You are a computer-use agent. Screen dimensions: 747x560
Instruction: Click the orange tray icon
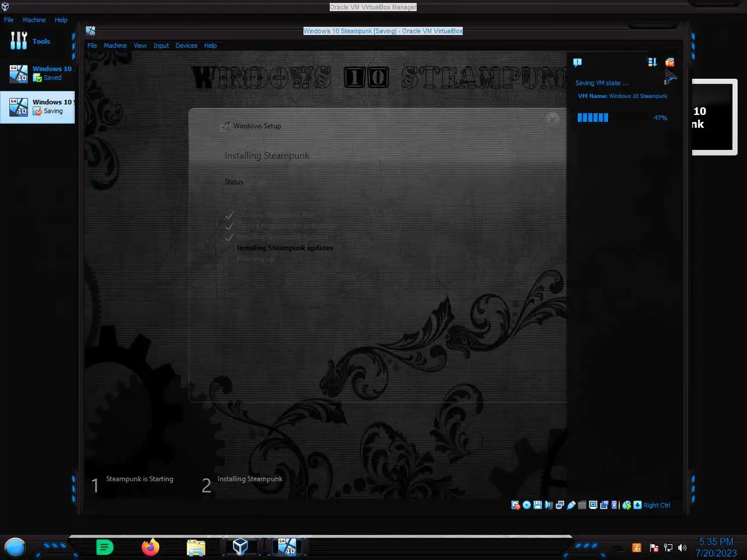637,548
